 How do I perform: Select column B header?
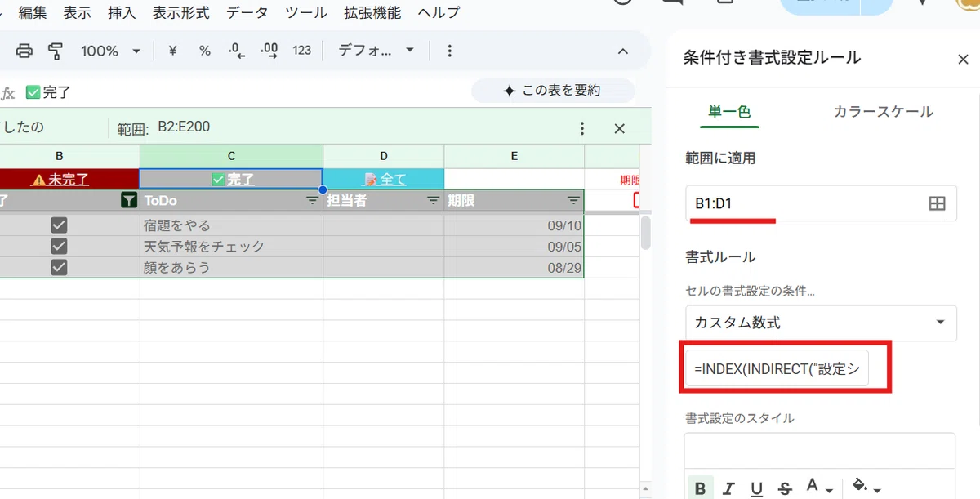point(59,156)
